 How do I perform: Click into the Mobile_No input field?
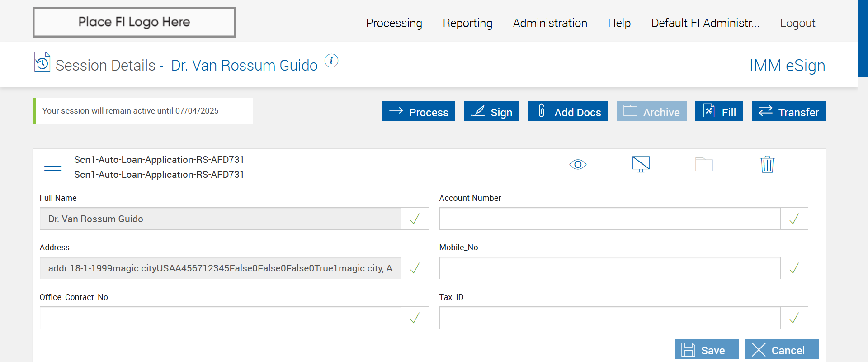(x=609, y=268)
